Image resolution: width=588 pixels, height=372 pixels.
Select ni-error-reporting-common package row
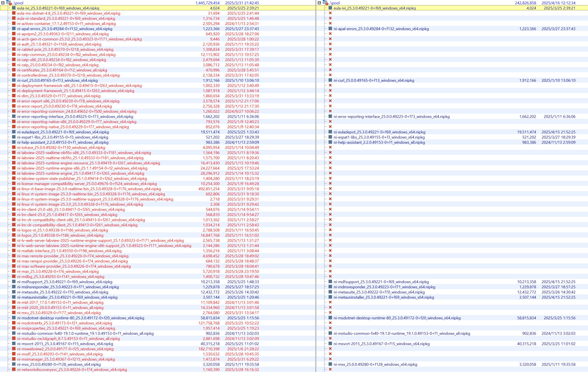(x=77, y=111)
